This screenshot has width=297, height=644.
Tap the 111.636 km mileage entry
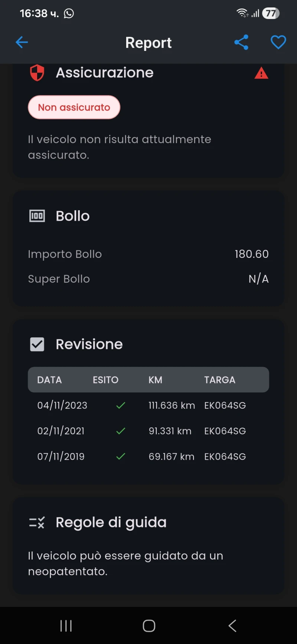[x=172, y=405]
